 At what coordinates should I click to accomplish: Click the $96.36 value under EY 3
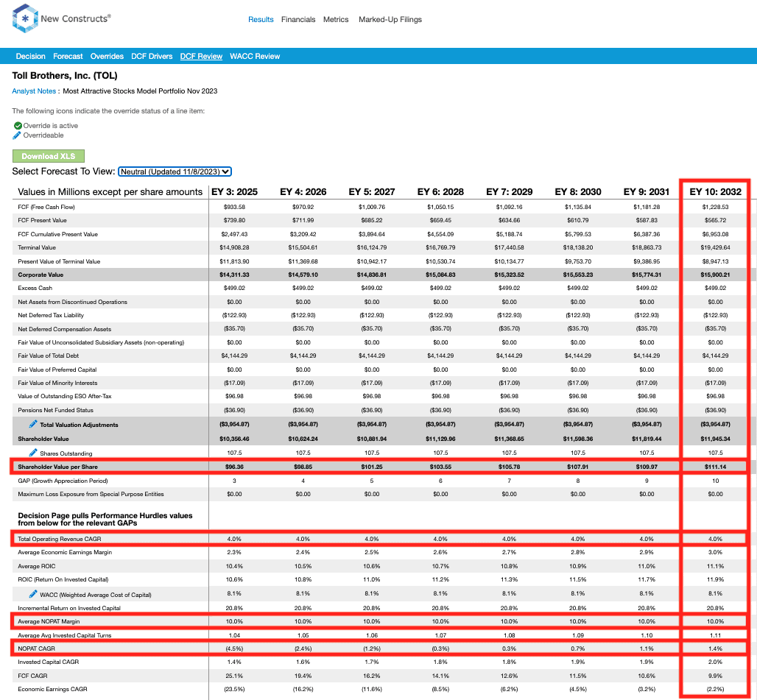click(234, 467)
